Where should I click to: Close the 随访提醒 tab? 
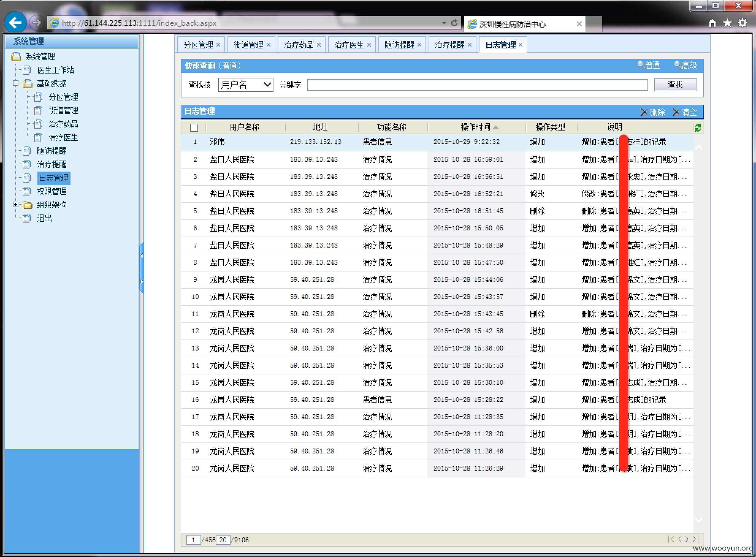point(419,45)
